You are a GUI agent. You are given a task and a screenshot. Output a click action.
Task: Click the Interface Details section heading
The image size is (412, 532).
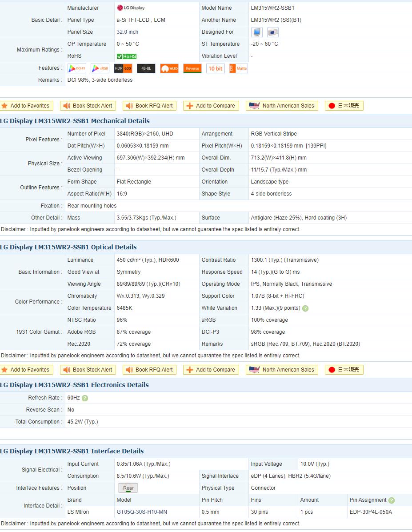[x=72, y=451]
